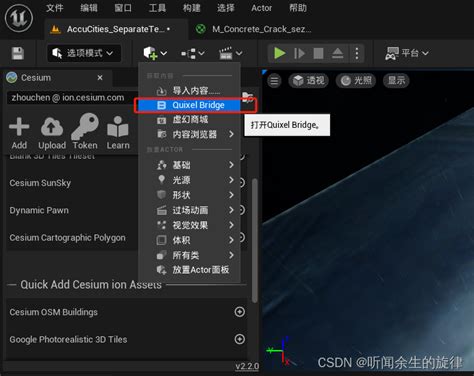Click the v2.2.0 version link
Viewport: 474px width, 376px height.
247,366
